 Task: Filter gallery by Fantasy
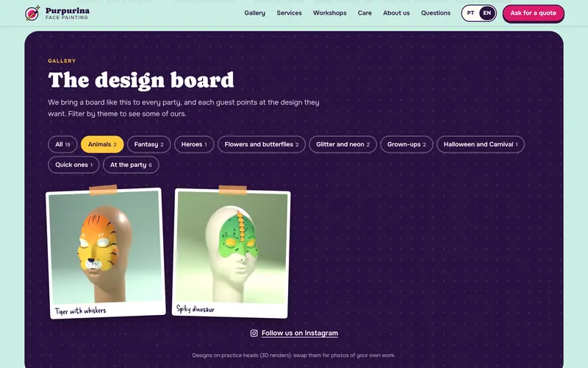point(148,144)
